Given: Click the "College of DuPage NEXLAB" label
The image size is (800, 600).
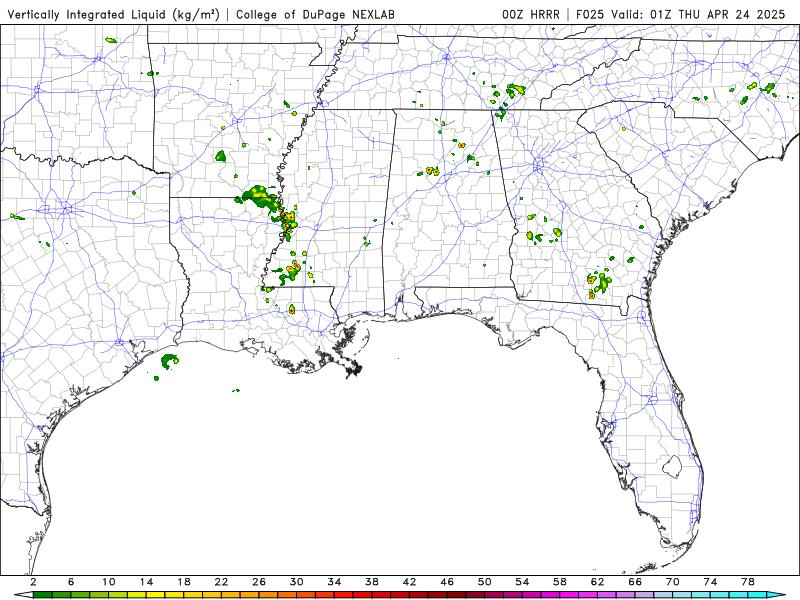Looking at the screenshot, I should click(315, 14).
